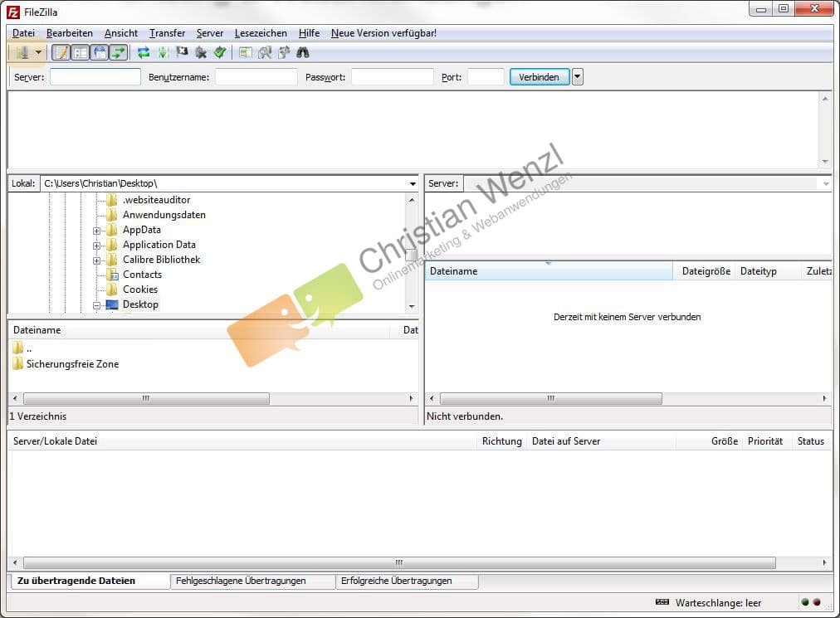The height and width of the screenshot is (618, 840).
Task: Reconnect to last server (green check icon)
Action: [x=220, y=52]
